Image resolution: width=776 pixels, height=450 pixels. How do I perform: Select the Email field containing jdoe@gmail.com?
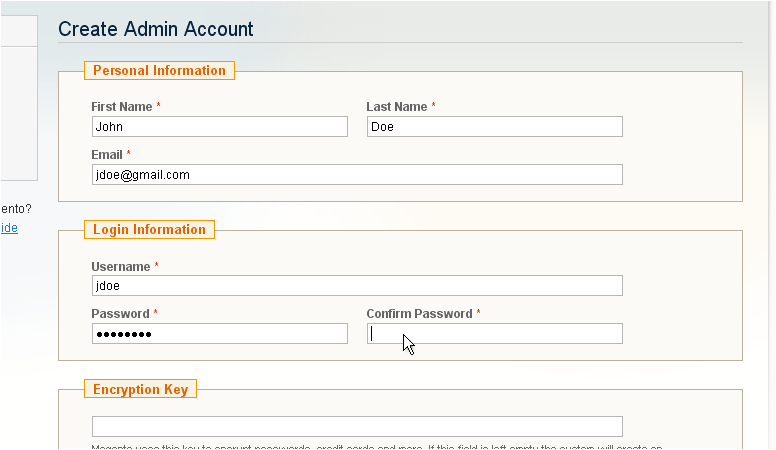[356, 175]
